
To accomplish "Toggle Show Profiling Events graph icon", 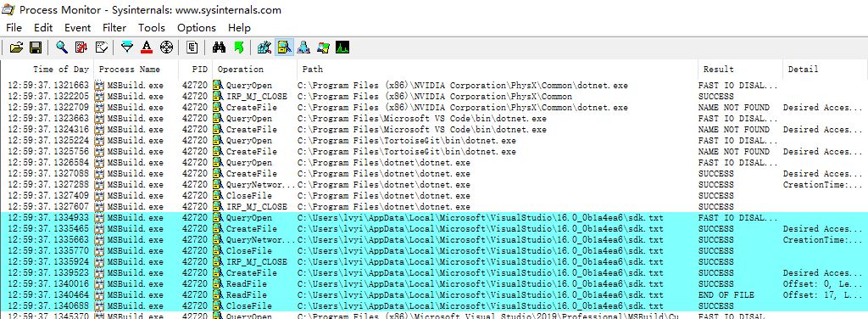I will click(342, 48).
